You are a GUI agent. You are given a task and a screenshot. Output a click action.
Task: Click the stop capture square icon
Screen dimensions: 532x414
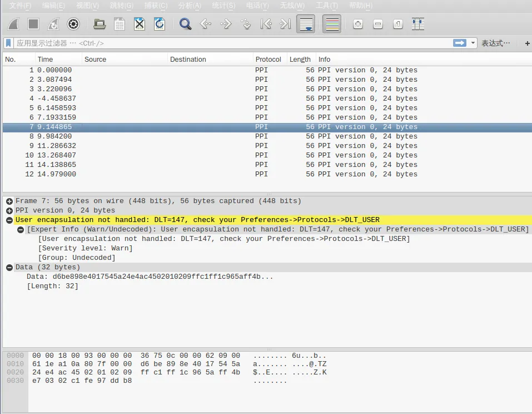coord(33,24)
